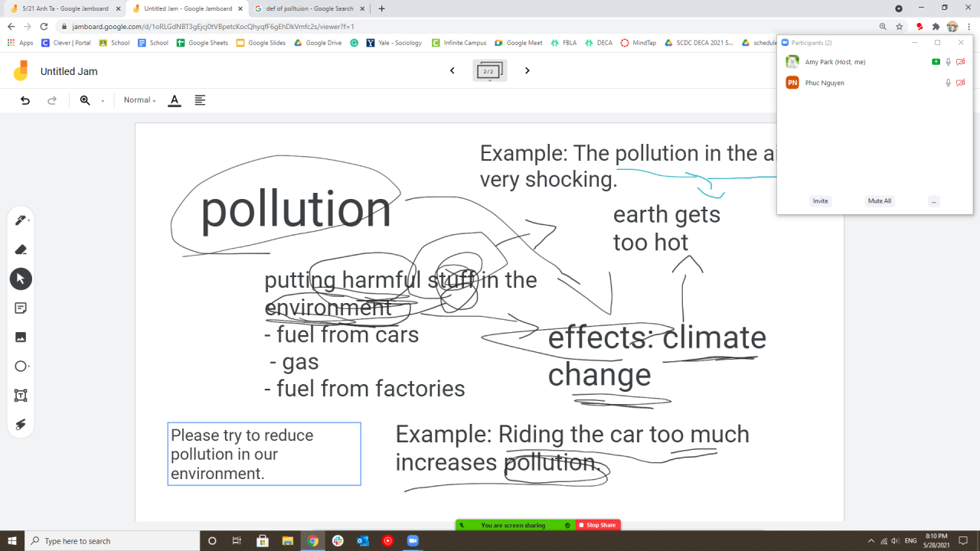980x551 pixels.
Task: Click the Stop Share button
Action: tap(598, 525)
